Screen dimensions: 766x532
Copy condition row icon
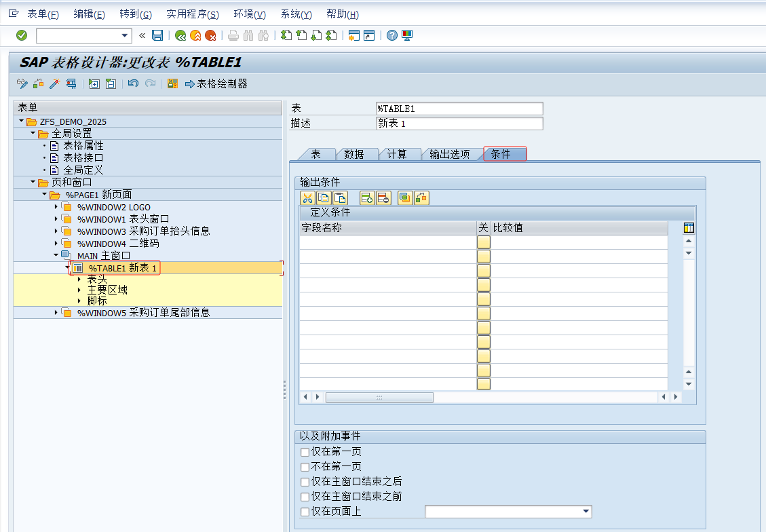point(324,198)
